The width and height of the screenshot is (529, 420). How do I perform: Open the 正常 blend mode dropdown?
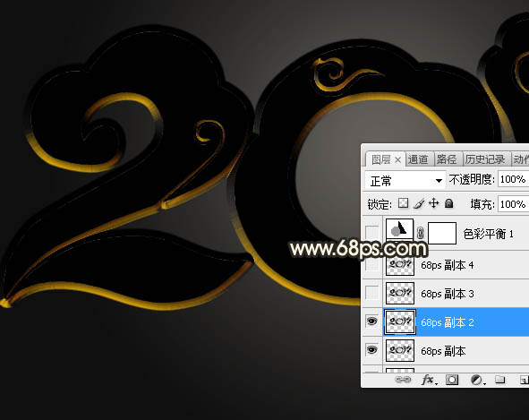pos(405,180)
